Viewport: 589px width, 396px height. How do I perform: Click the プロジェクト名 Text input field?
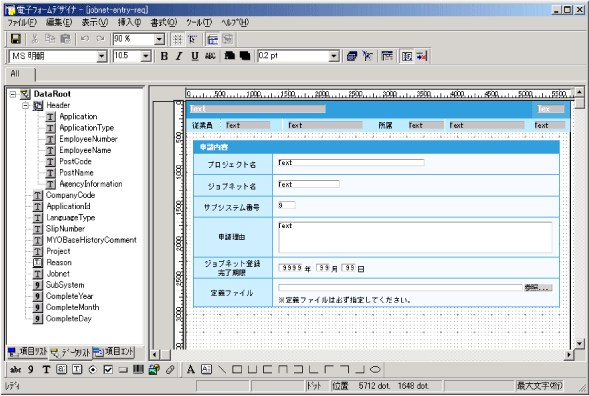351,163
